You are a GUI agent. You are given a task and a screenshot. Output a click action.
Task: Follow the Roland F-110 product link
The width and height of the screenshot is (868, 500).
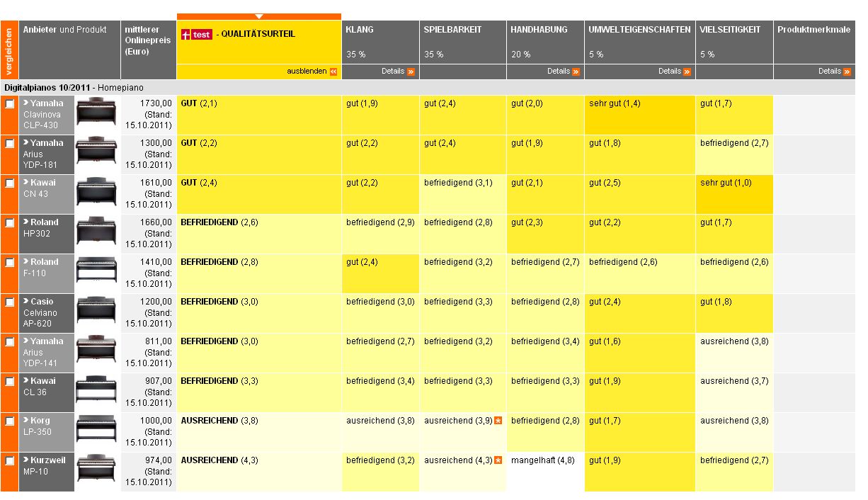(x=41, y=267)
